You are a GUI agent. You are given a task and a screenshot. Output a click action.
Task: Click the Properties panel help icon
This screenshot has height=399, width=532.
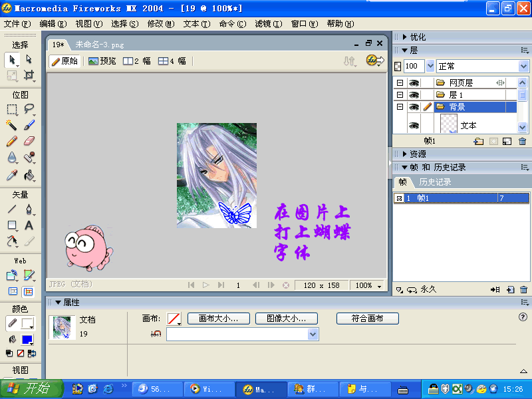(523, 317)
